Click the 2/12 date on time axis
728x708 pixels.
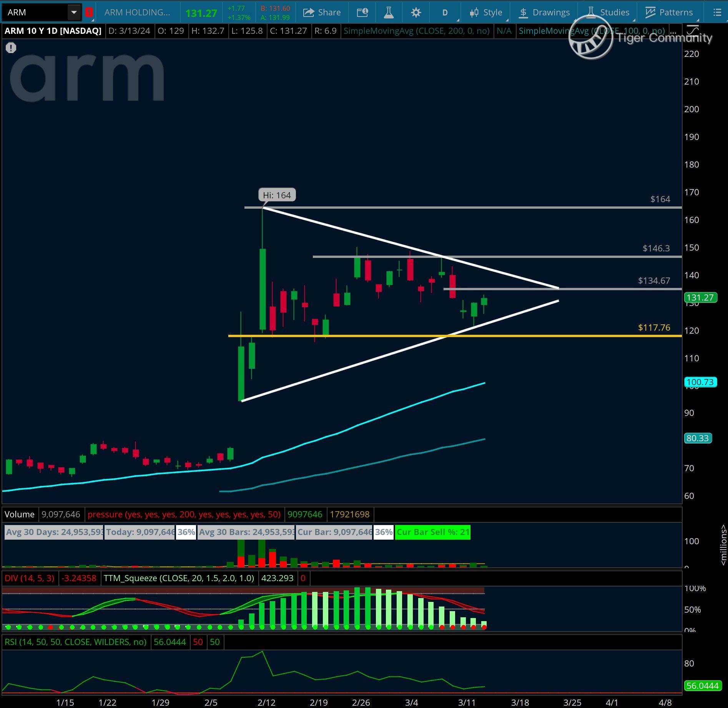(x=266, y=703)
